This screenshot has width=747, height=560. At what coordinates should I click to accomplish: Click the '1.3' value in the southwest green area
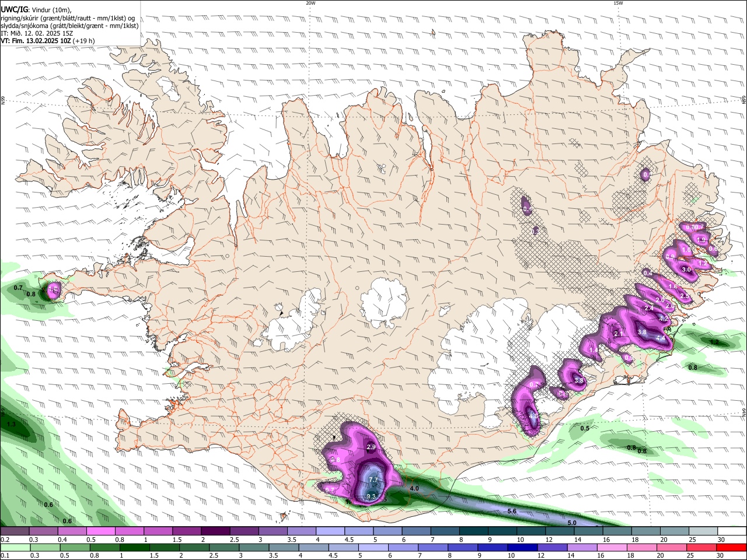12,424
